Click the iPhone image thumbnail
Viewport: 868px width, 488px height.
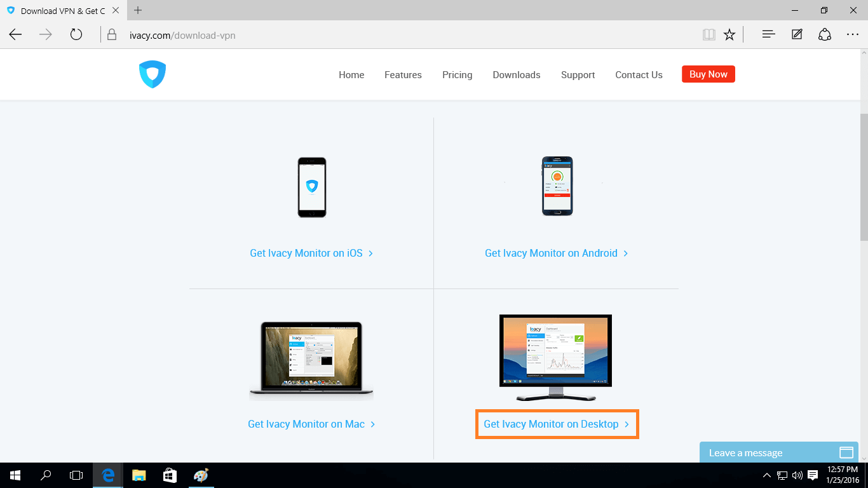[x=312, y=187]
